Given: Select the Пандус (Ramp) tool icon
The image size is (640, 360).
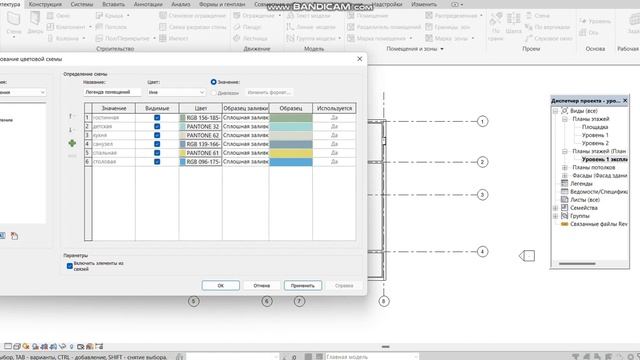Looking at the screenshot, I should pyautogui.click(x=237, y=27).
